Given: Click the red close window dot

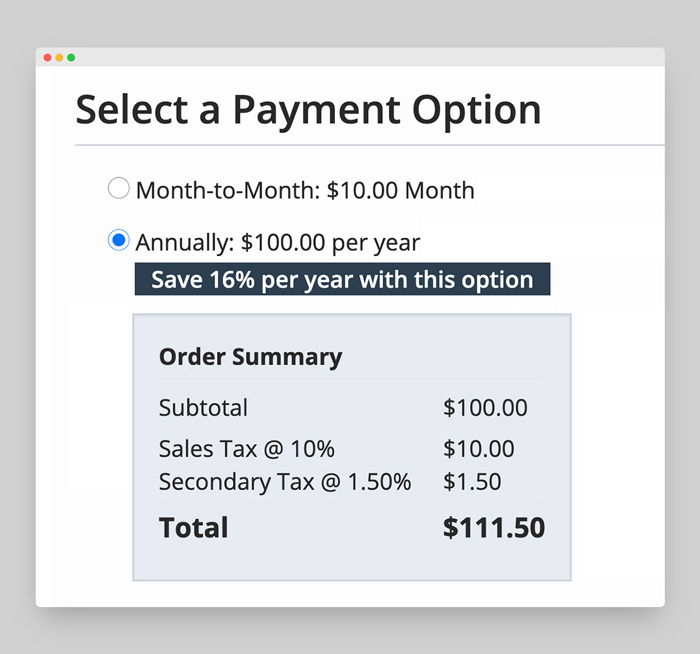Looking at the screenshot, I should [47, 58].
